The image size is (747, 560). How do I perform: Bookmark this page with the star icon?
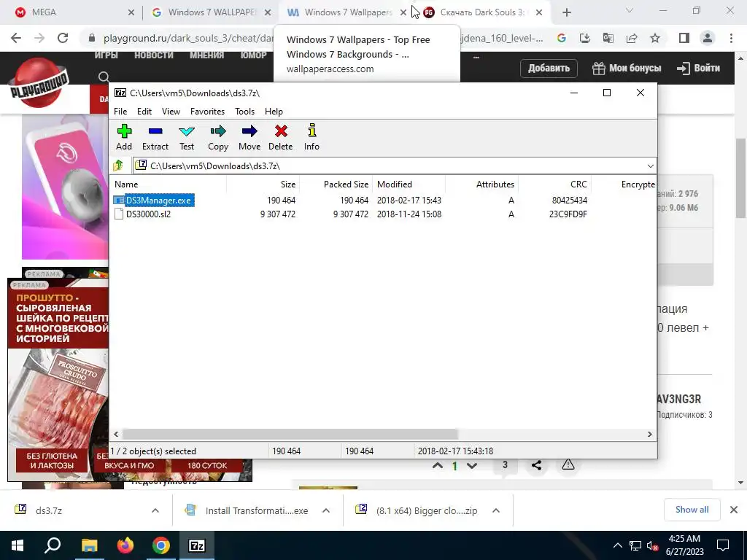(655, 38)
